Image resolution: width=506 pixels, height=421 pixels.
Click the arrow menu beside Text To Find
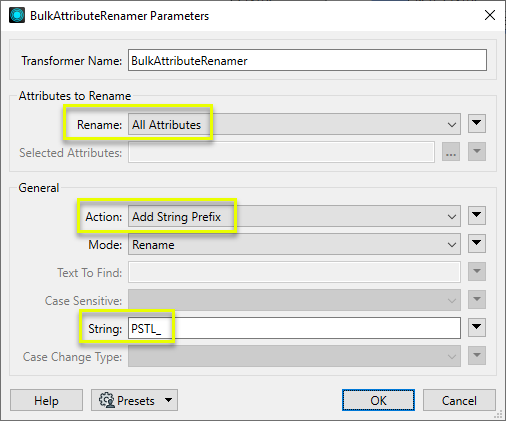(477, 271)
